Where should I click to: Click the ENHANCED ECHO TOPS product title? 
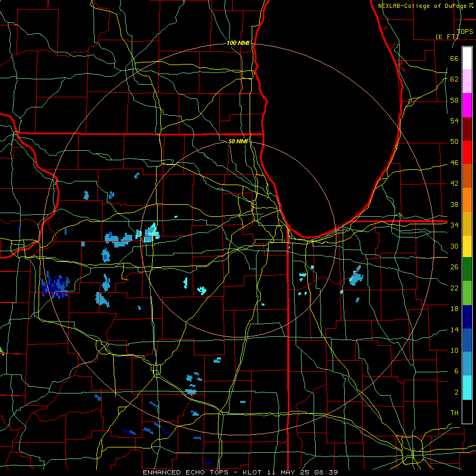186,472
